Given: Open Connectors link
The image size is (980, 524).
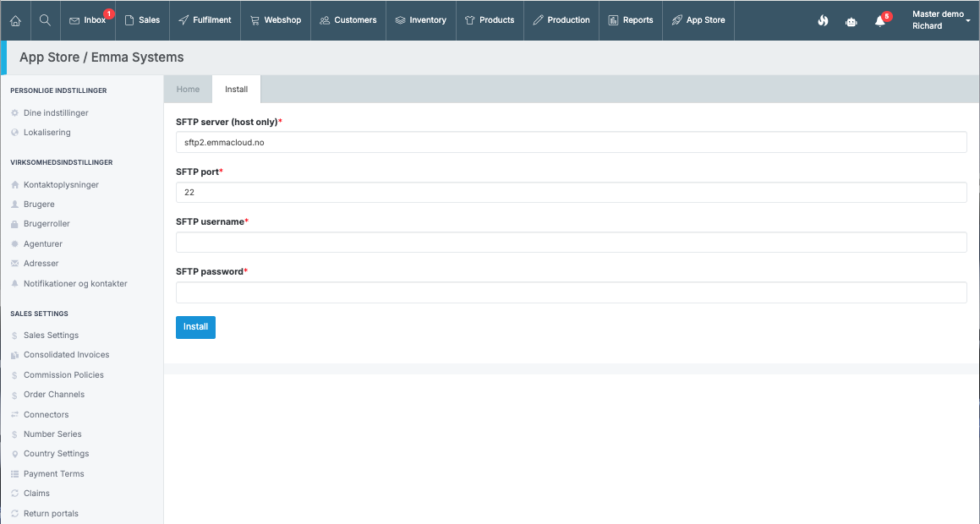Looking at the screenshot, I should [47, 415].
